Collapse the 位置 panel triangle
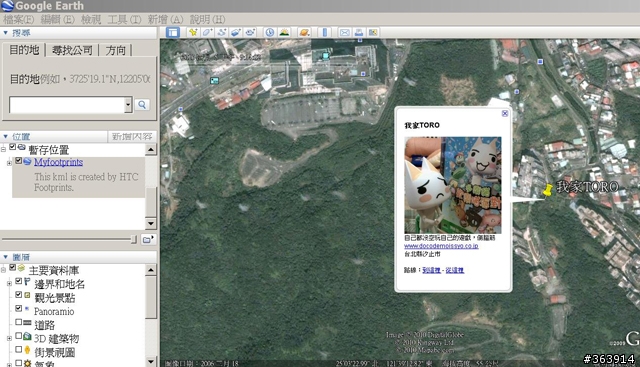The image size is (640, 367). (x=5, y=136)
